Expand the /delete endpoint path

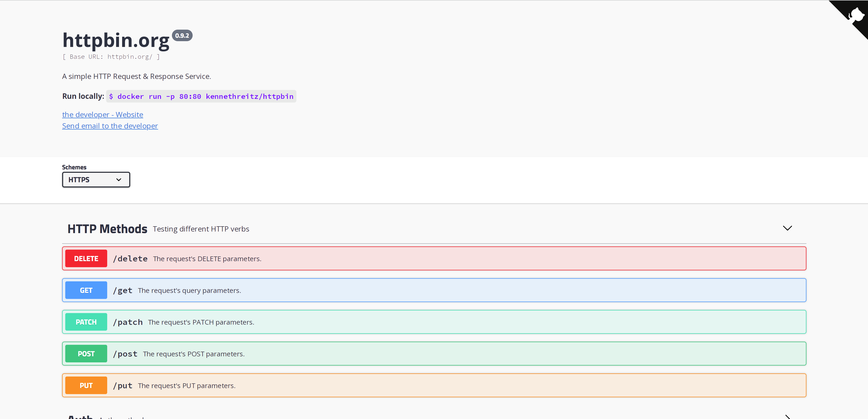pyautogui.click(x=131, y=259)
